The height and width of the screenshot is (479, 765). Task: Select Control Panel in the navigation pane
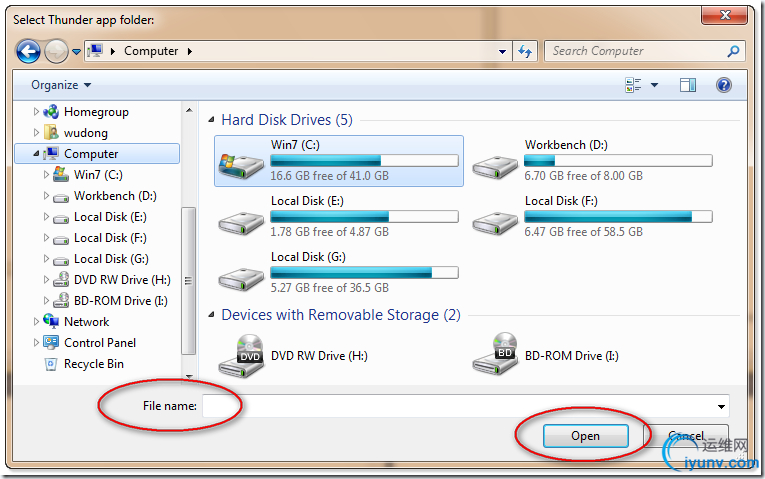pos(100,342)
